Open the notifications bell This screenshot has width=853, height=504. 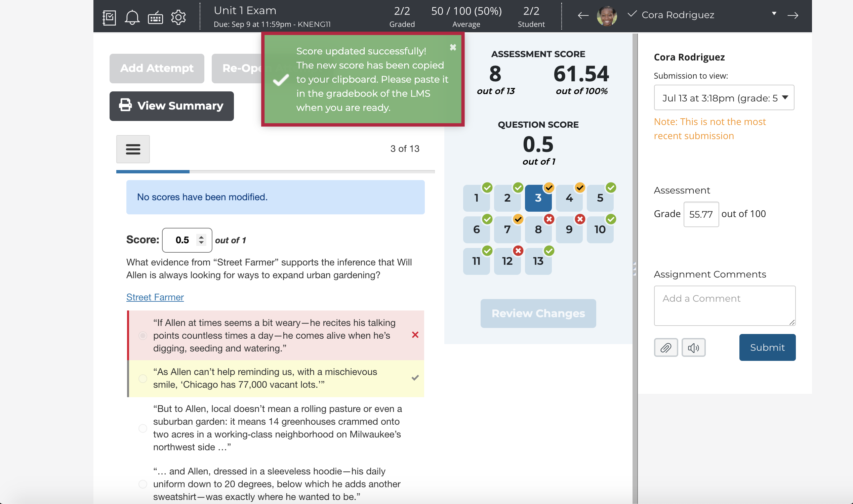132,18
